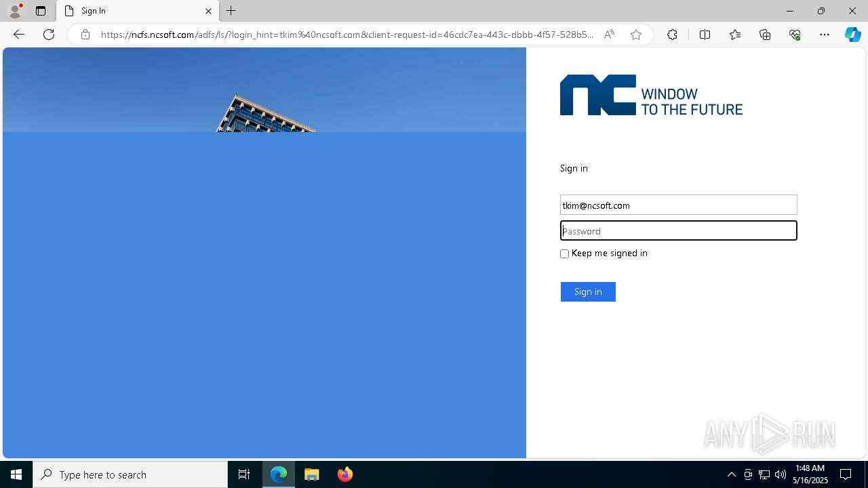The height and width of the screenshot is (488, 868).
Task: Click the blue Sign in button
Action: coord(588,291)
